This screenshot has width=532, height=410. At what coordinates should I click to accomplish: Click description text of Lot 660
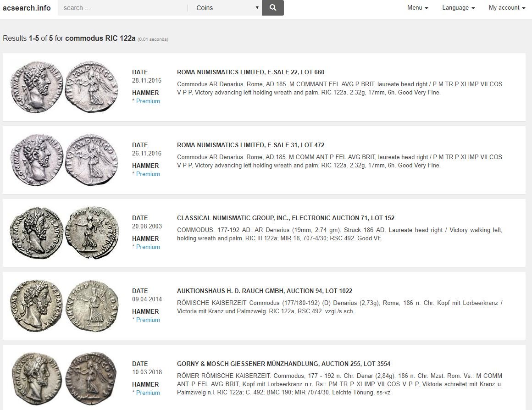339,88
